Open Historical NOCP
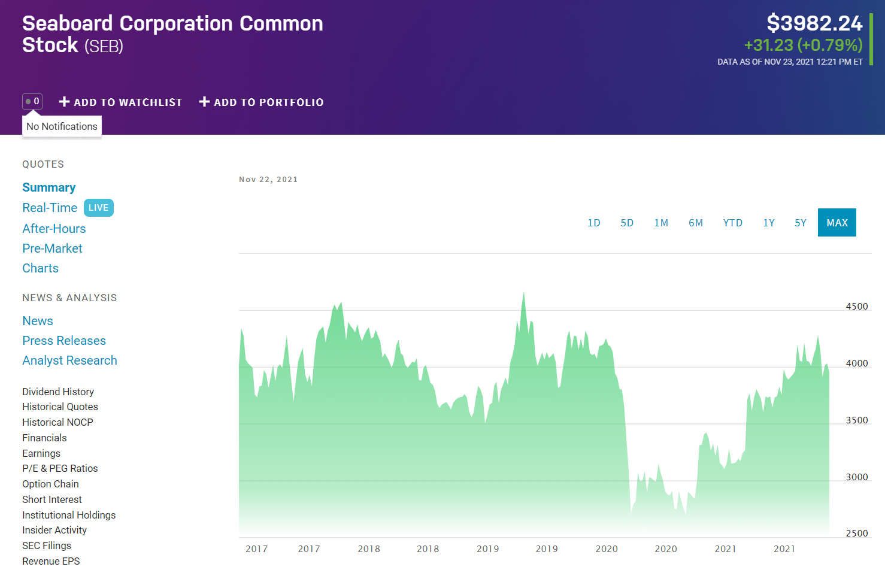This screenshot has height=588, width=885. point(57,422)
